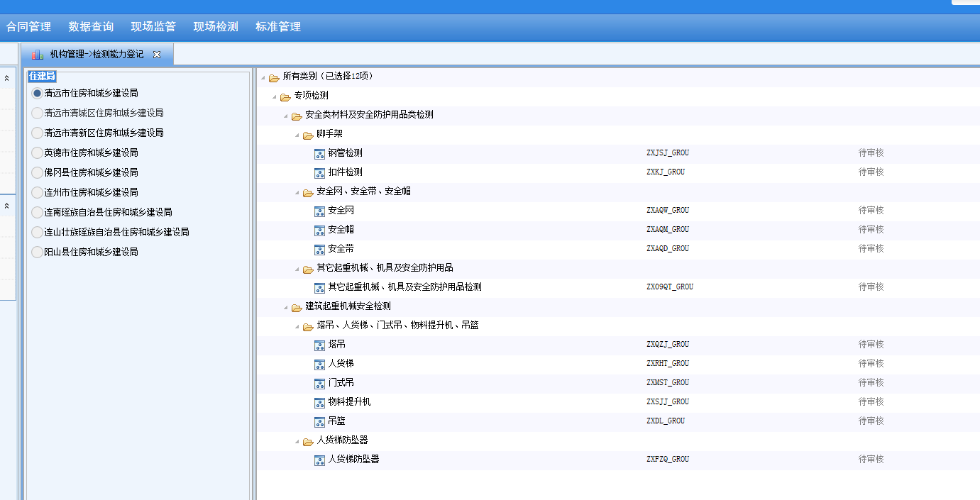Select 清远市清城区住房和城乡建设局 radio button
Image resolution: width=980 pixels, height=500 pixels.
pyautogui.click(x=38, y=113)
